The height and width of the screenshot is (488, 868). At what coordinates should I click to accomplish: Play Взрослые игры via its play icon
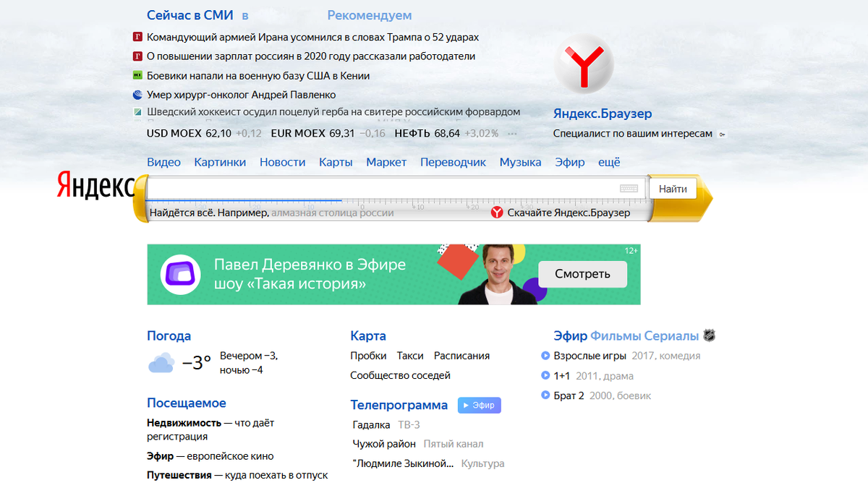point(545,356)
